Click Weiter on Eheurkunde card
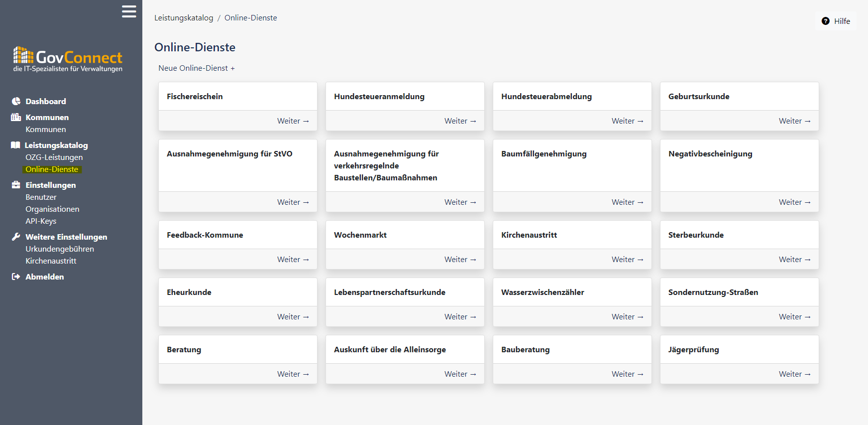The image size is (868, 425). click(293, 316)
